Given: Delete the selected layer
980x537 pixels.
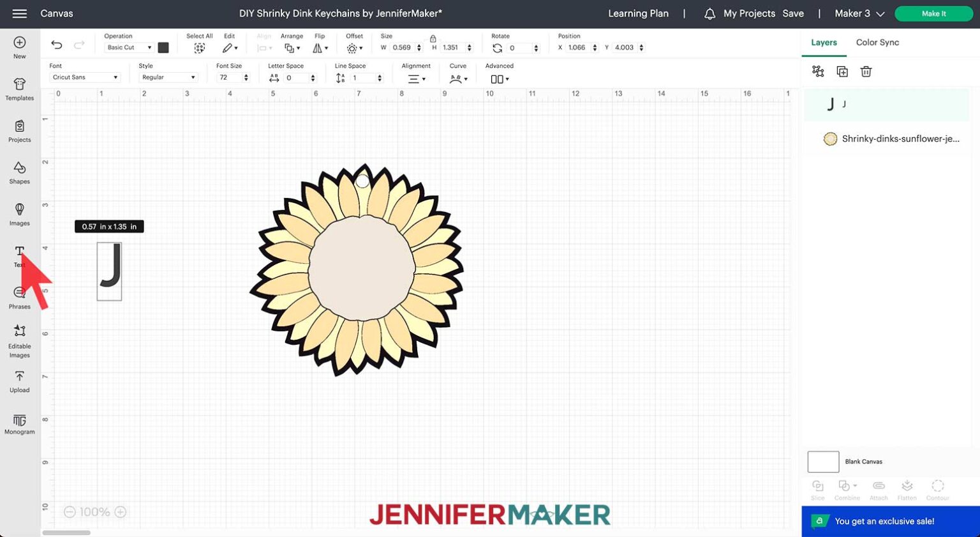Looking at the screenshot, I should tap(866, 72).
